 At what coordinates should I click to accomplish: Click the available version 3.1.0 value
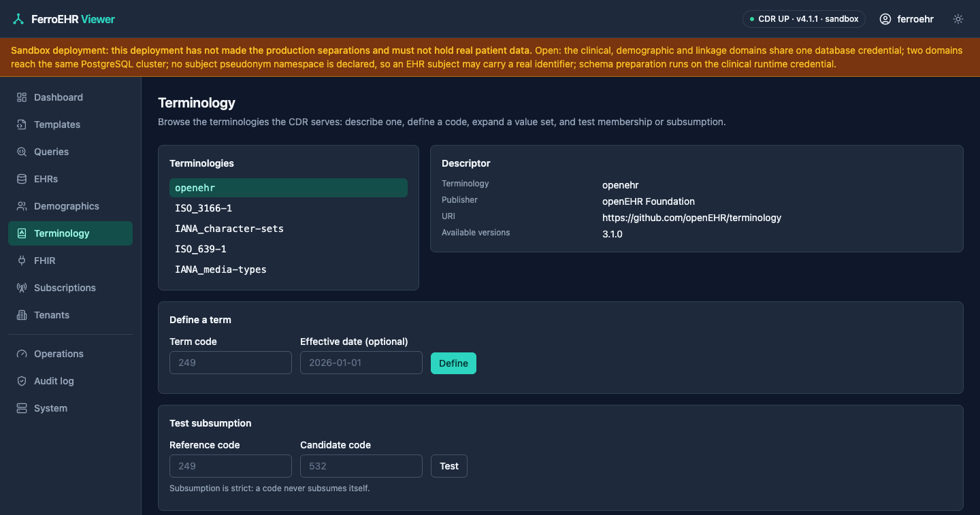612,234
